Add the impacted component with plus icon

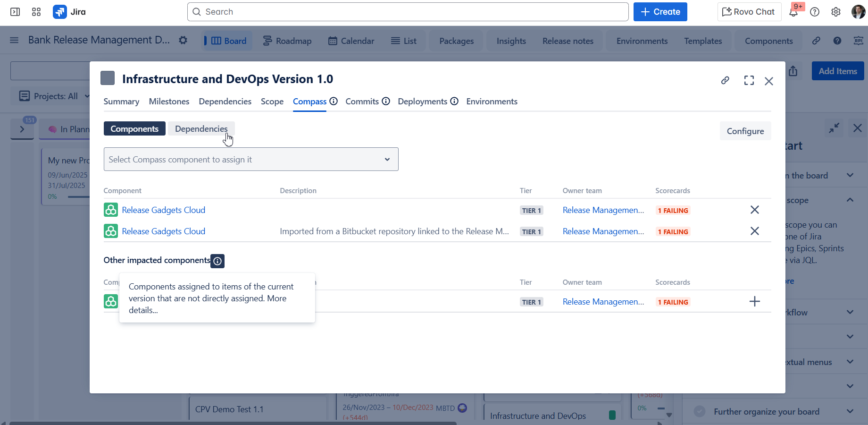[x=754, y=302]
